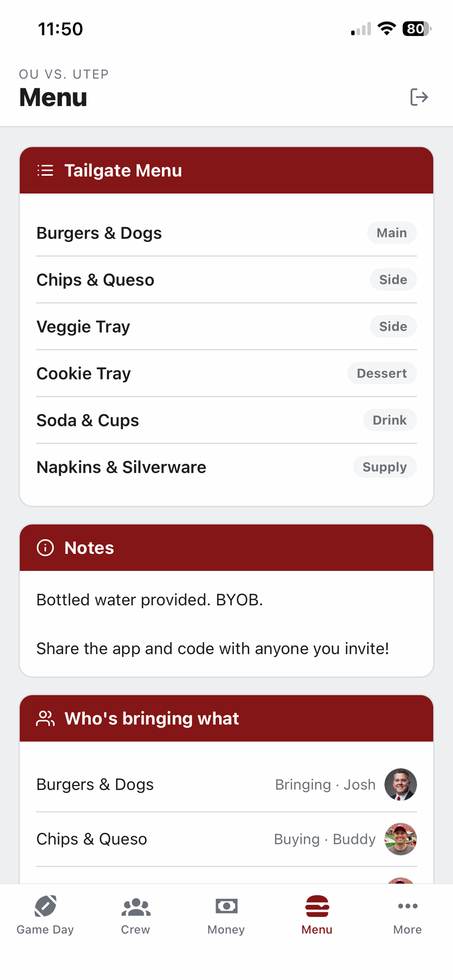This screenshot has height=980, width=453.
Task: Open the Crew people tab
Action: click(x=136, y=915)
